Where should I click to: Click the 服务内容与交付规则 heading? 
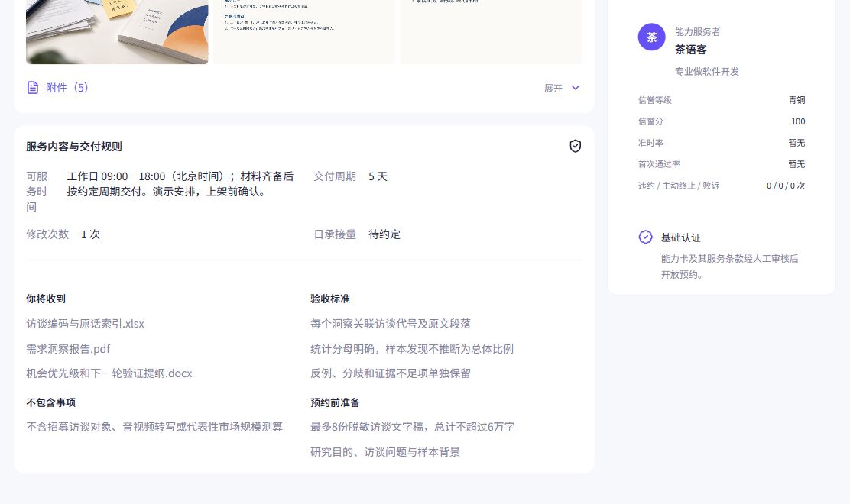[74, 147]
